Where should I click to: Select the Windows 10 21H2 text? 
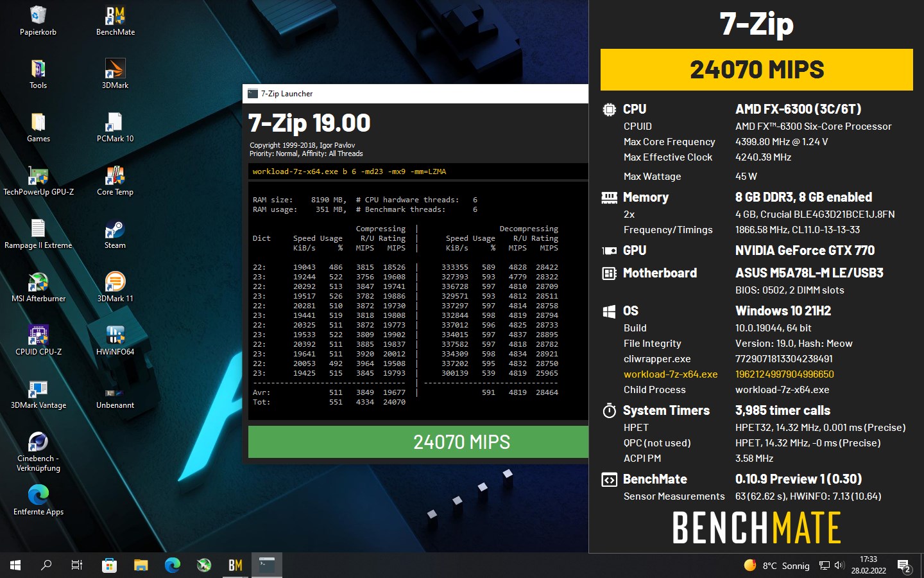783,311
